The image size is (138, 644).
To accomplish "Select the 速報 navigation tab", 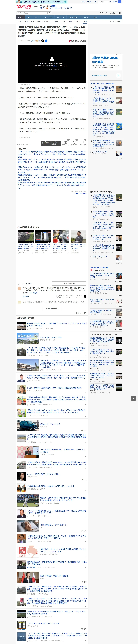I will pyautogui.click(x=28, y=17).
